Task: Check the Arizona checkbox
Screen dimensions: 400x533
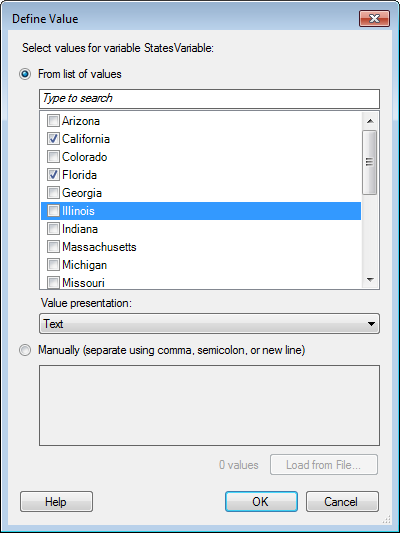Action: pos(53,121)
